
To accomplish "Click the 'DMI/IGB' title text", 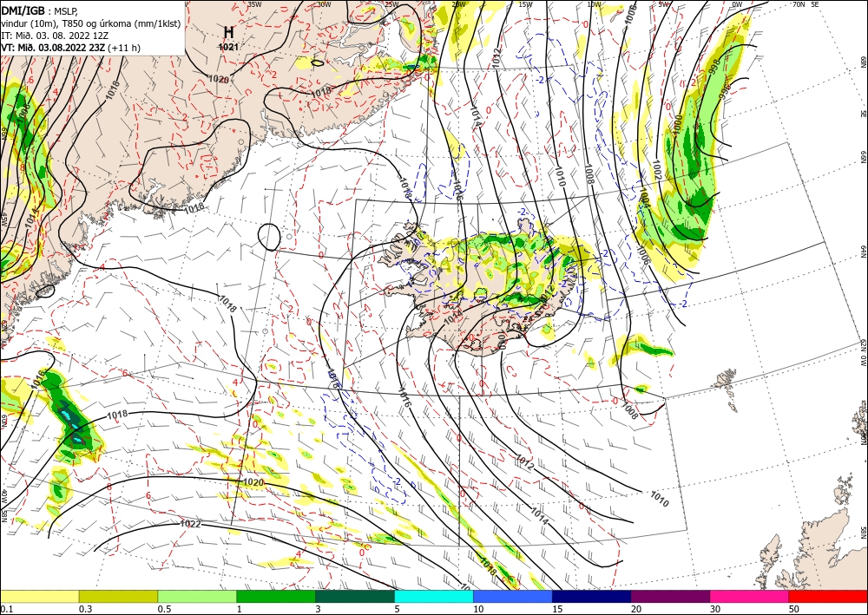I will tap(23, 10).
